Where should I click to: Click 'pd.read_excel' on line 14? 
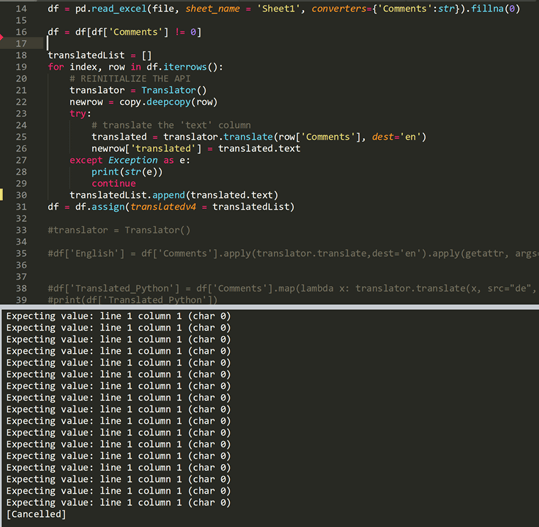tap(111, 9)
